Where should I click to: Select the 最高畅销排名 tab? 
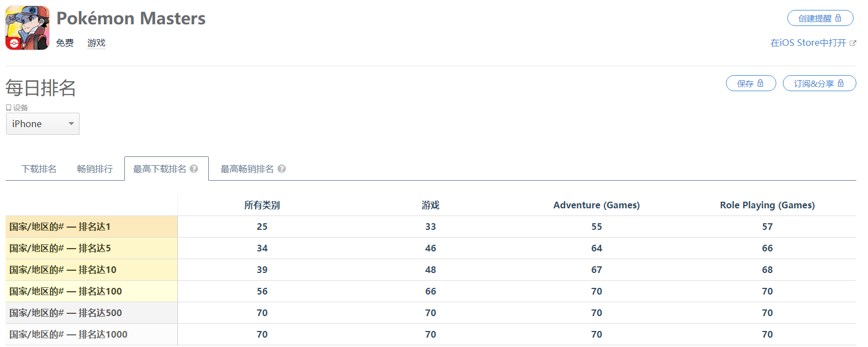pyautogui.click(x=247, y=169)
